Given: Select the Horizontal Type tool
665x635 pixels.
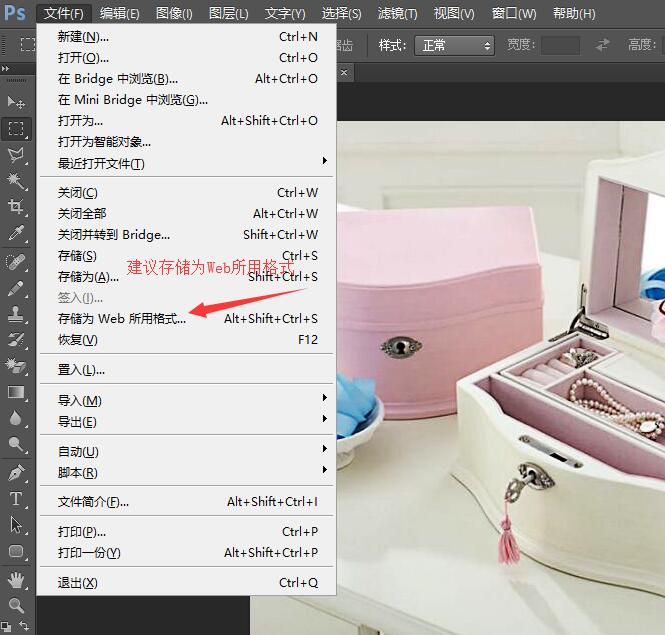Looking at the screenshot, I should [16, 498].
